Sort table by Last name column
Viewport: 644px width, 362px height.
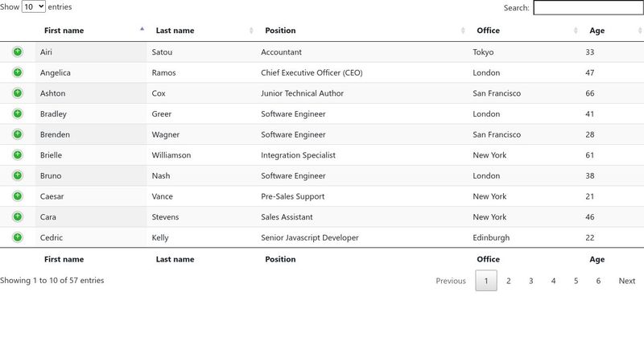point(175,31)
